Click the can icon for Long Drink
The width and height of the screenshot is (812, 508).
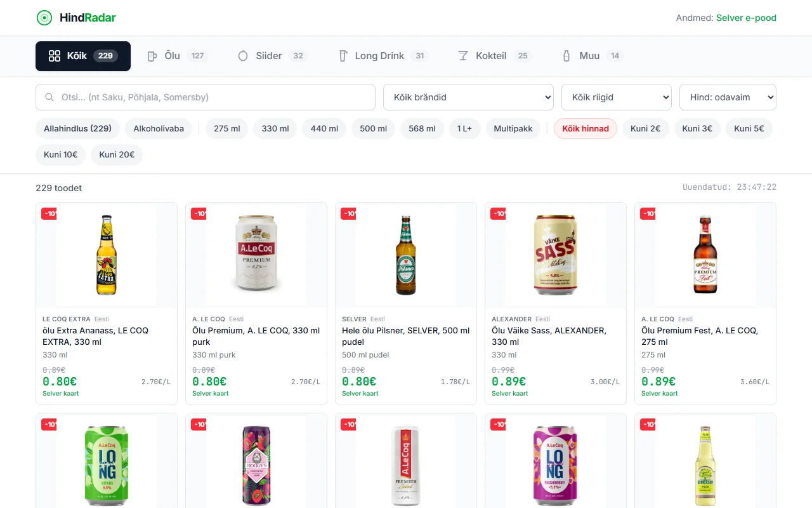pos(343,56)
